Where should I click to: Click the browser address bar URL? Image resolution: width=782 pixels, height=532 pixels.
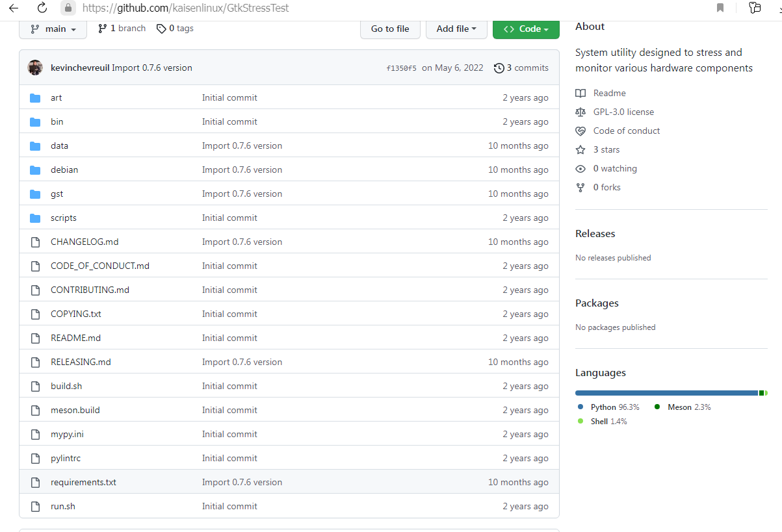[x=185, y=8]
